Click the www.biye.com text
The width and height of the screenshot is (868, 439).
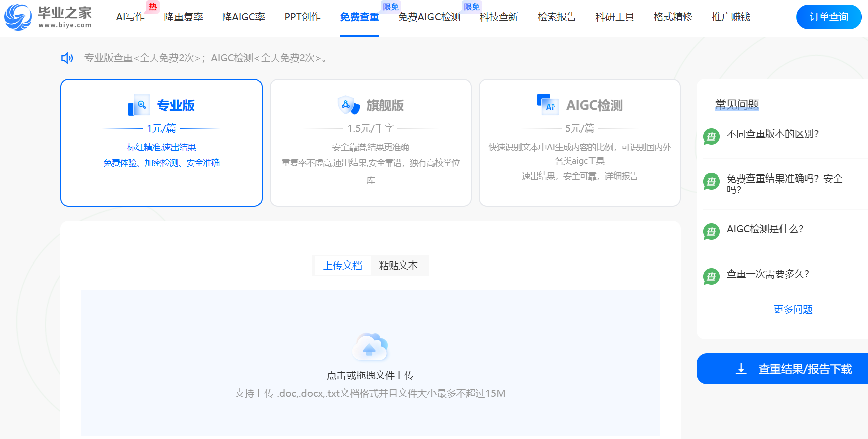coord(65,25)
